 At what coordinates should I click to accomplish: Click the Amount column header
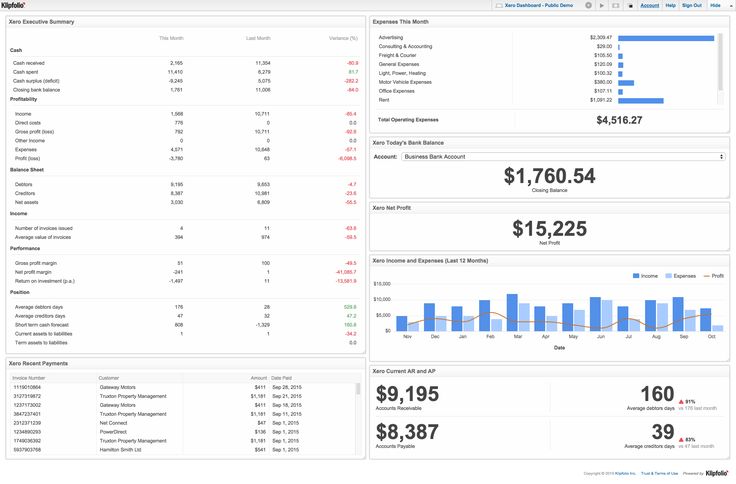259,378
